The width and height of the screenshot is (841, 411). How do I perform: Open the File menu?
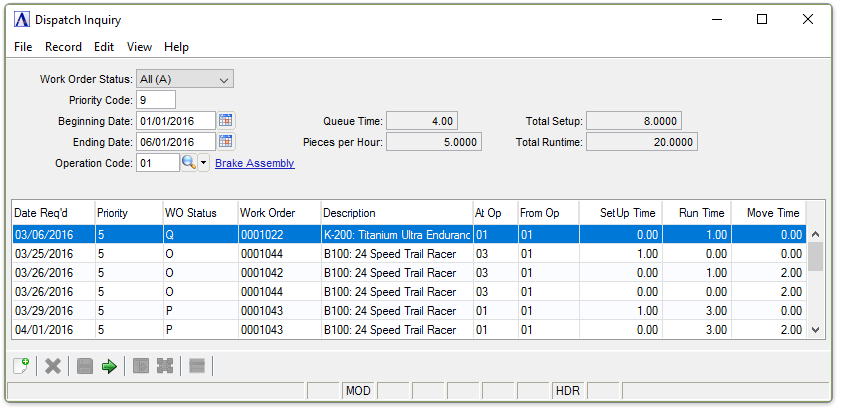(x=23, y=47)
